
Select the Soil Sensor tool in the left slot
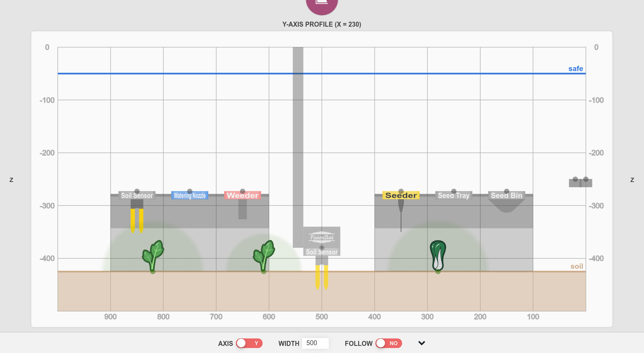137,195
